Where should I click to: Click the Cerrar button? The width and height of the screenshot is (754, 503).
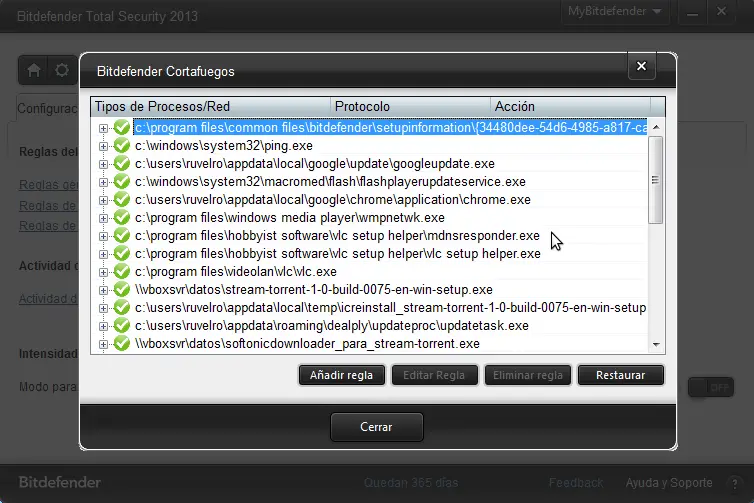coord(377,427)
